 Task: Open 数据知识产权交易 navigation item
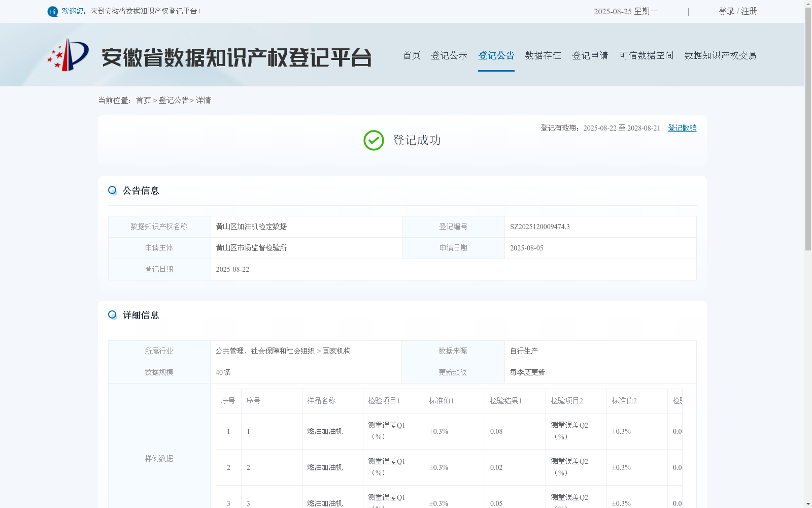721,55
